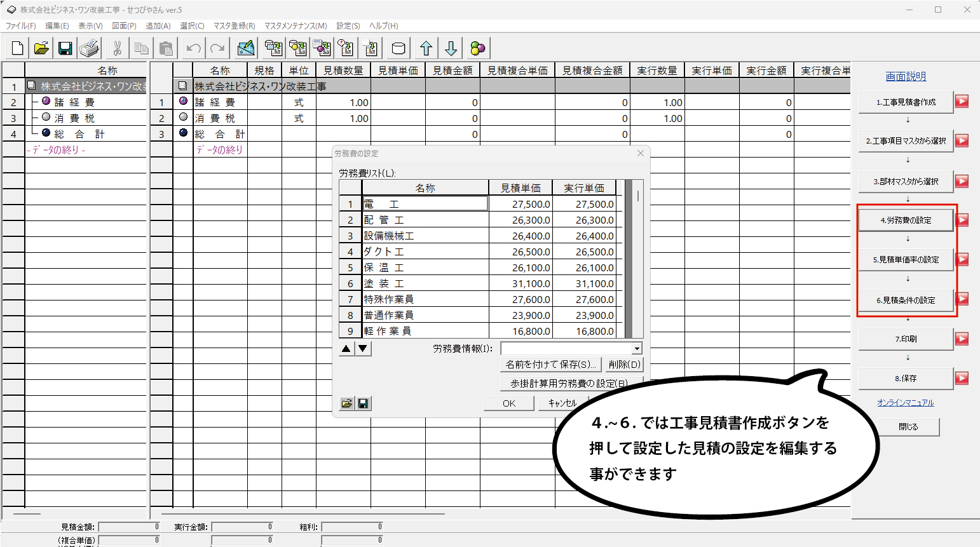The image size is (980, 547).
Task: Move labor row up with black triangle
Action: pos(346,348)
